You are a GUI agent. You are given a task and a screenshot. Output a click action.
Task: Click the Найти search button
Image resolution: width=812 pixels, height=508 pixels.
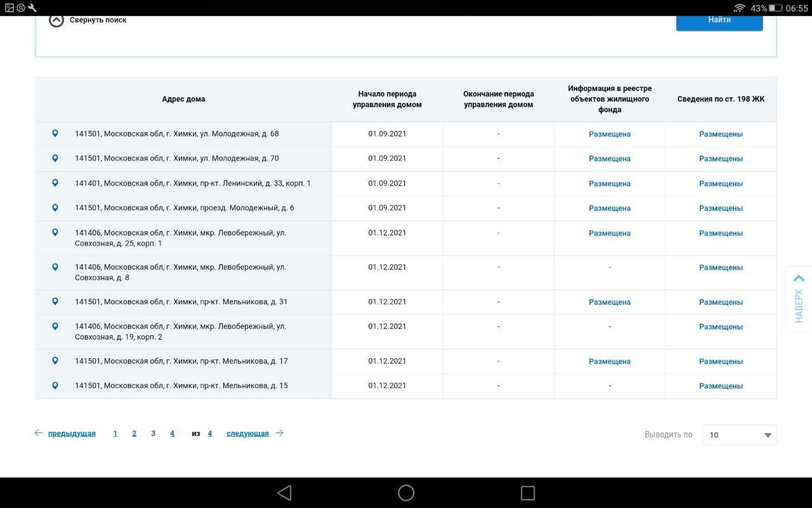(x=719, y=21)
